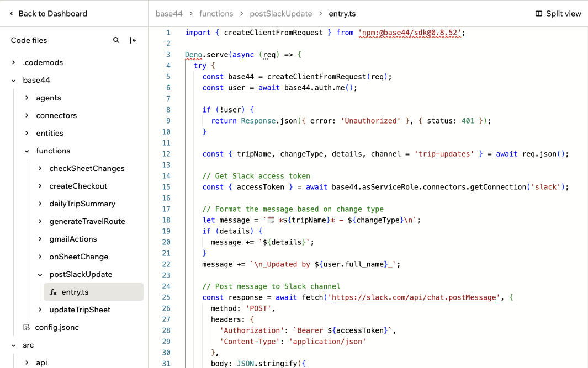Expand the generateTravelRoute folder
The width and height of the screenshot is (588, 368).
pyautogui.click(x=40, y=221)
